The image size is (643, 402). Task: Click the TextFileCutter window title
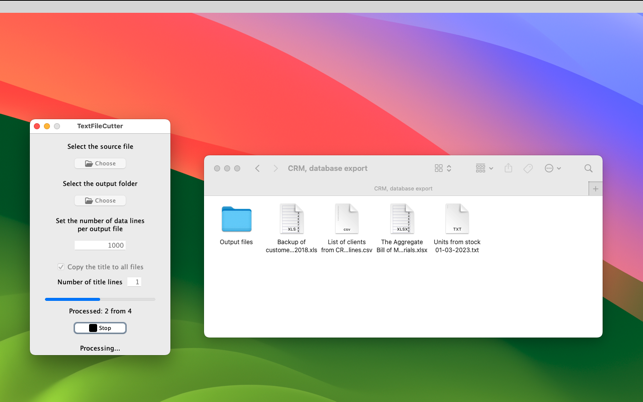tap(100, 126)
